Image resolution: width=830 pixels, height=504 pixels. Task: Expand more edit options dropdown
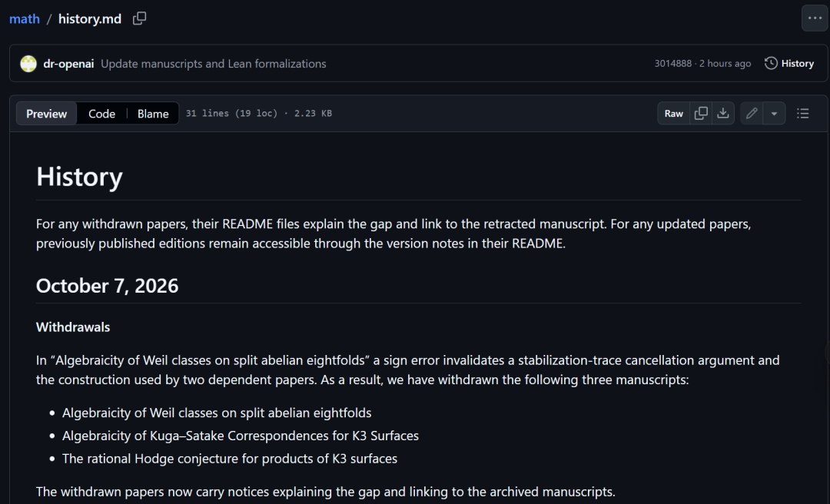774,113
